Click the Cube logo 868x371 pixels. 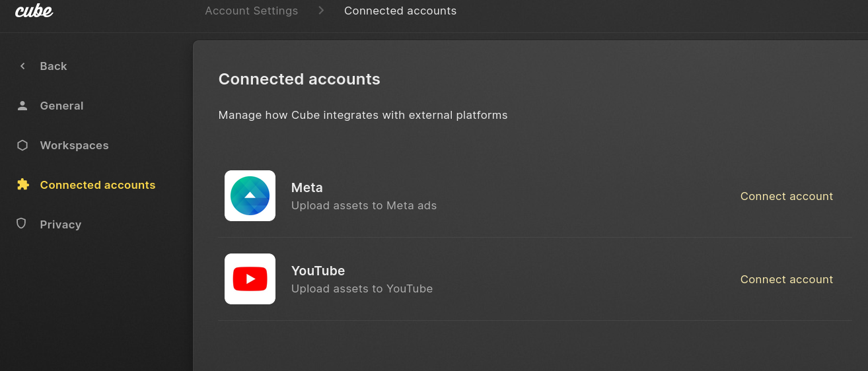coord(34,10)
